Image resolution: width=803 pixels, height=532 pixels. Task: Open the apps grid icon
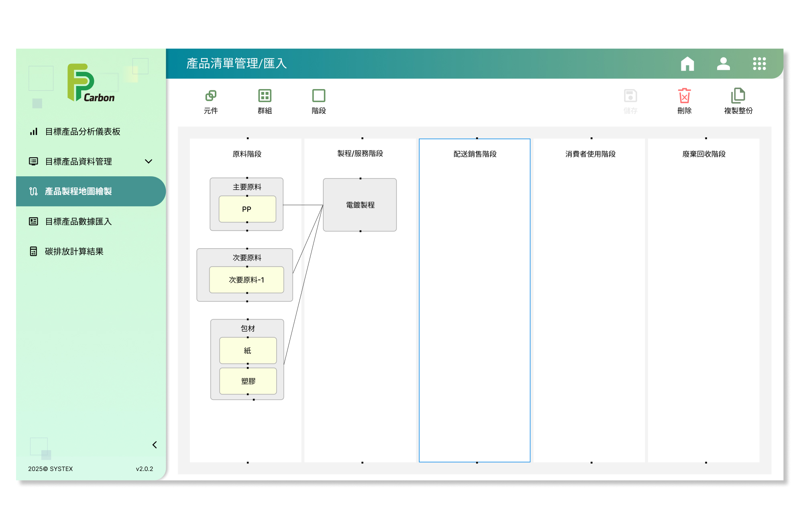pyautogui.click(x=759, y=63)
